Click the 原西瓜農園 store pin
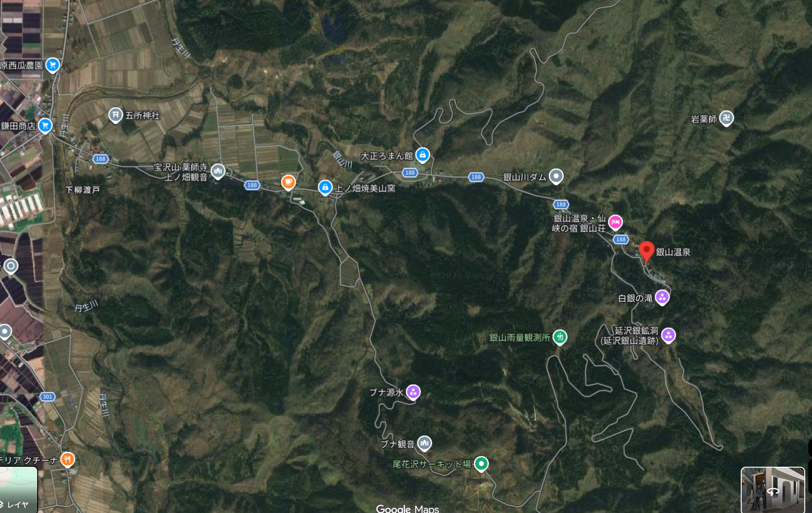812x513 pixels. tap(53, 65)
